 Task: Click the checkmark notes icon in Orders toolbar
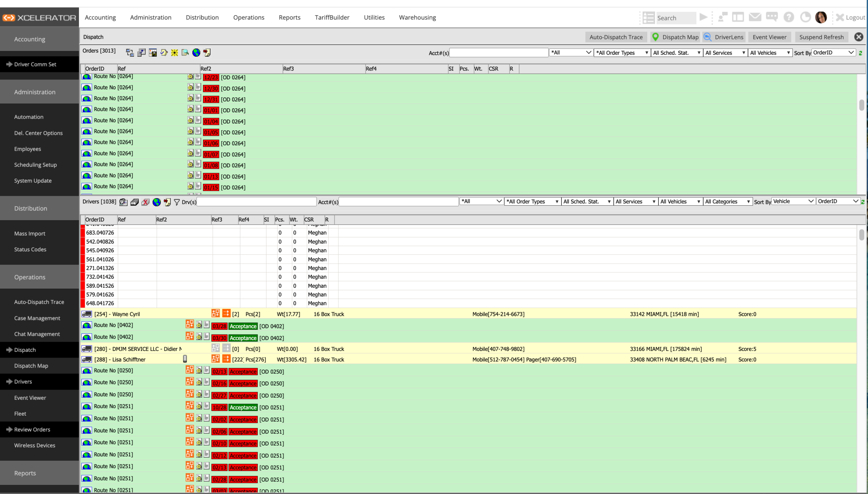click(164, 53)
